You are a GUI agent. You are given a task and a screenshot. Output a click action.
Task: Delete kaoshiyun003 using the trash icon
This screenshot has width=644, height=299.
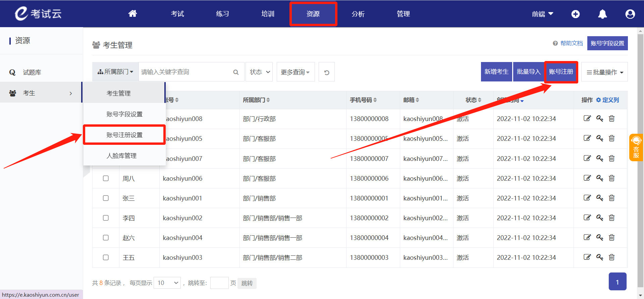tap(612, 257)
